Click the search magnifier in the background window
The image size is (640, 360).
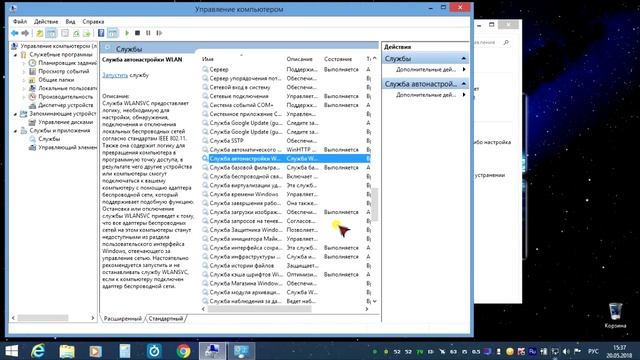click(506, 42)
